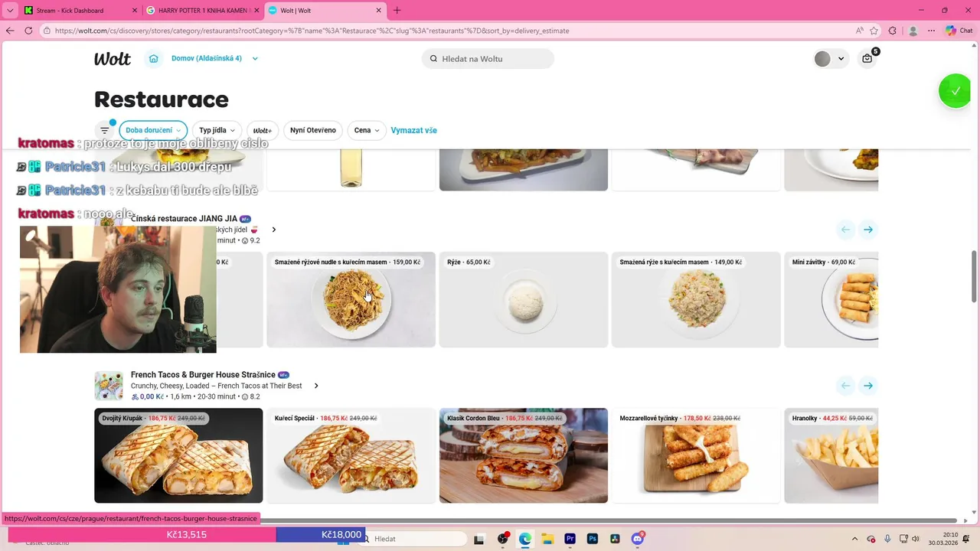Click the French Tacos restaurant logo
Image resolution: width=980 pixels, height=551 pixels.
click(109, 386)
